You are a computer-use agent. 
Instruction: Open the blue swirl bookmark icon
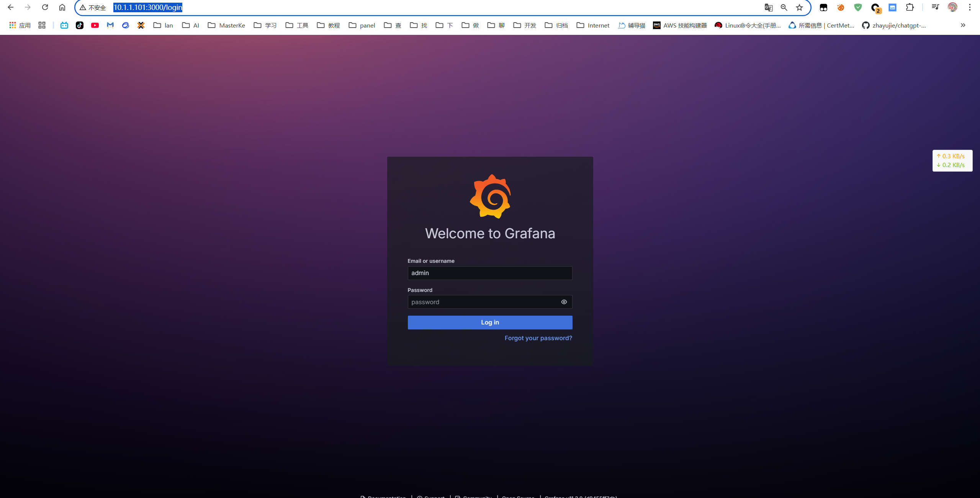126,25
